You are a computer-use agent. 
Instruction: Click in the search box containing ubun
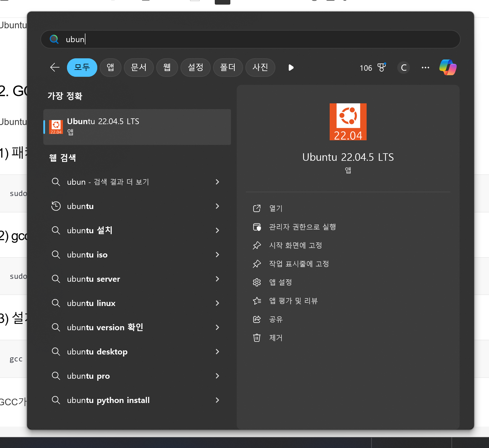click(x=250, y=39)
